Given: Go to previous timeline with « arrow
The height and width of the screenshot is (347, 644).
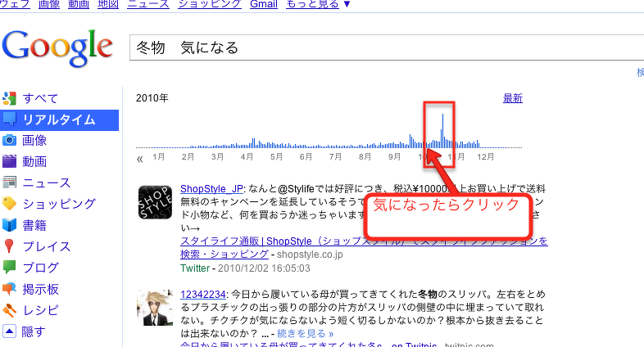Looking at the screenshot, I should [x=140, y=159].
